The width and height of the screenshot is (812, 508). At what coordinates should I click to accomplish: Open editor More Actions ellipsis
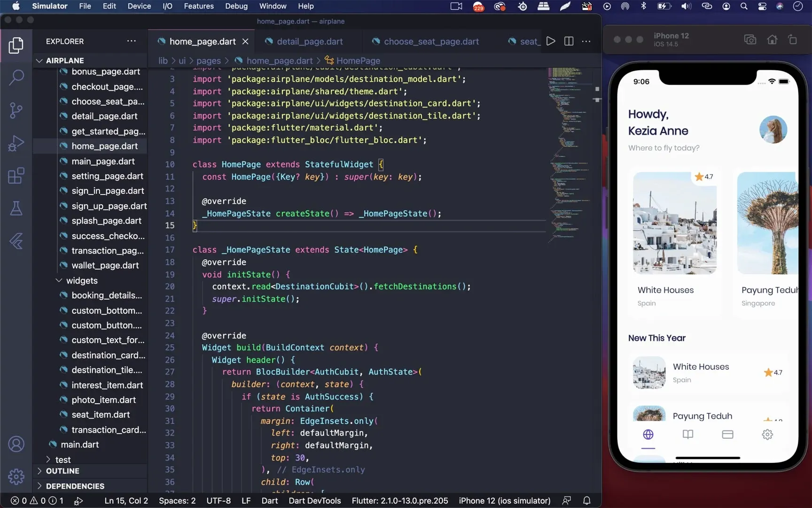click(586, 41)
